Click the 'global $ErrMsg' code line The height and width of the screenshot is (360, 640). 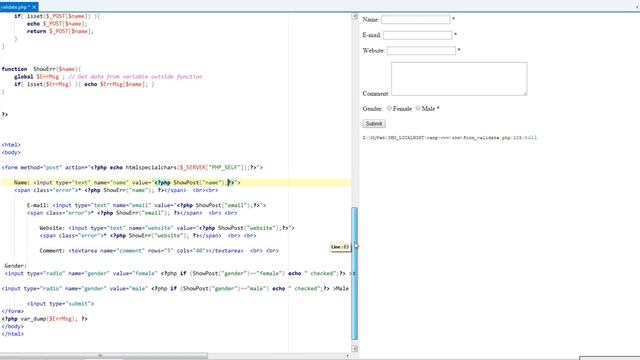point(108,77)
